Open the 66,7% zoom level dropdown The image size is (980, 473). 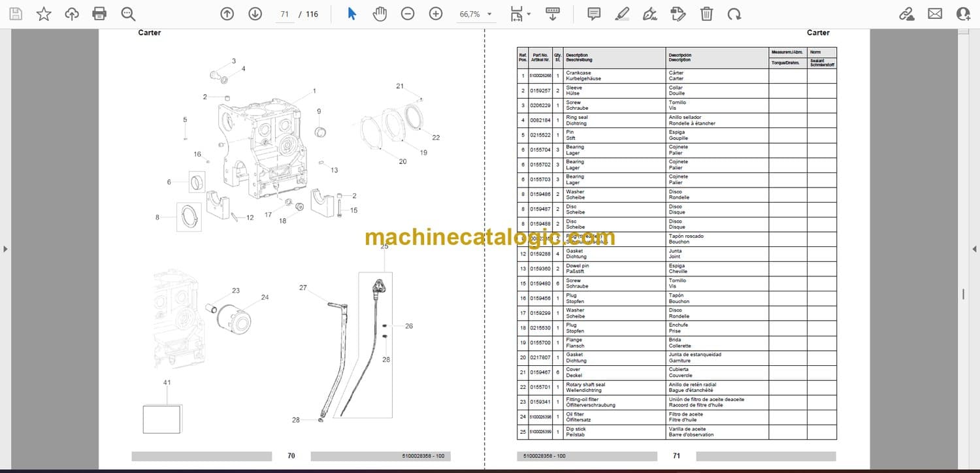click(476, 14)
